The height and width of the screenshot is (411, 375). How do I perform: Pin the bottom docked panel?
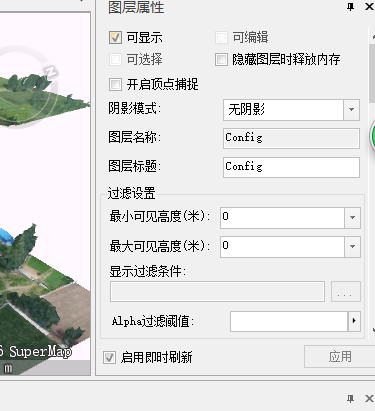[x=350, y=399]
